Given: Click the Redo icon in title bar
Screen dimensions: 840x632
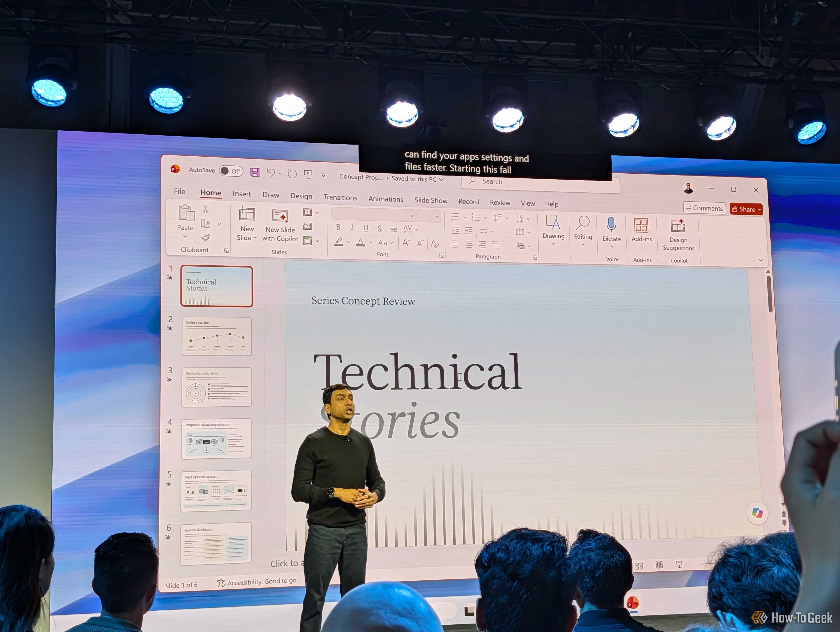Looking at the screenshot, I should (292, 174).
